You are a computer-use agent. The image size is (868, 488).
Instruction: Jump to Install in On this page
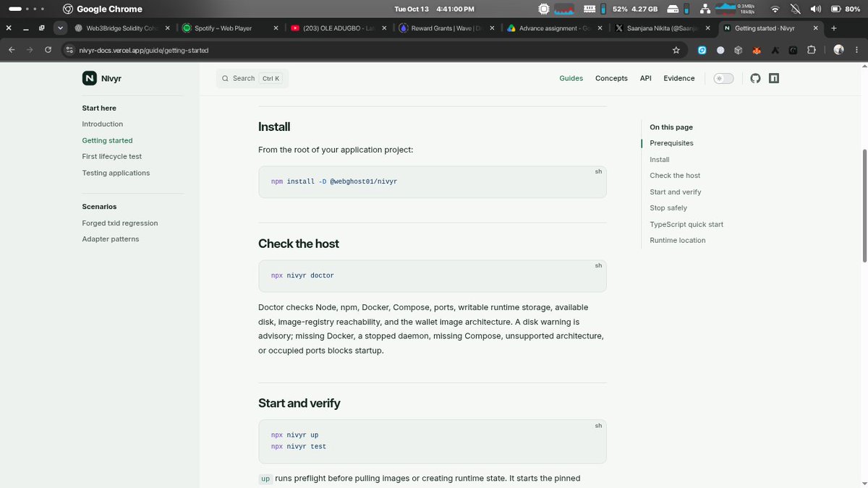660,159
